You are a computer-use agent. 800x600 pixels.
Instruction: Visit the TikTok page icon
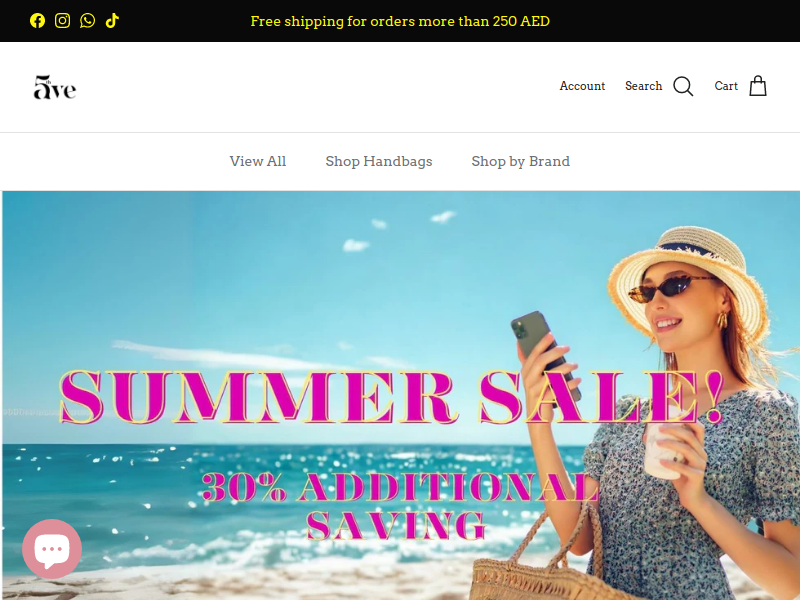(112, 21)
